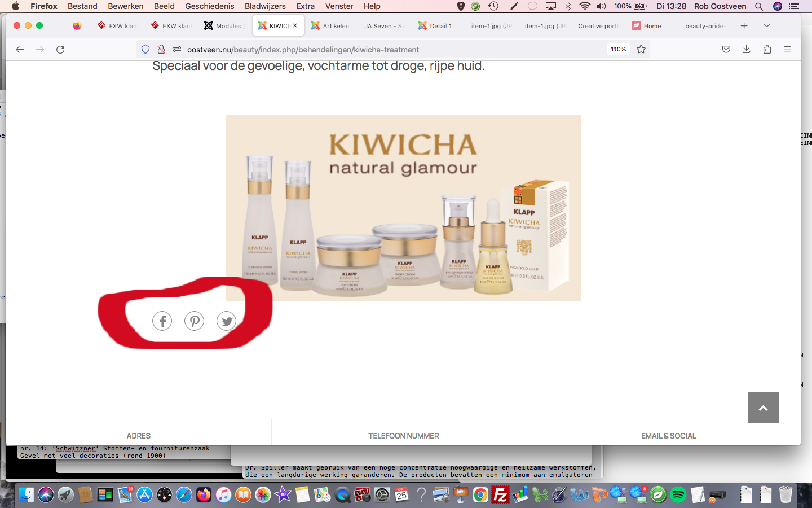Open iTunes from the Dock
812x508 pixels.
223,495
